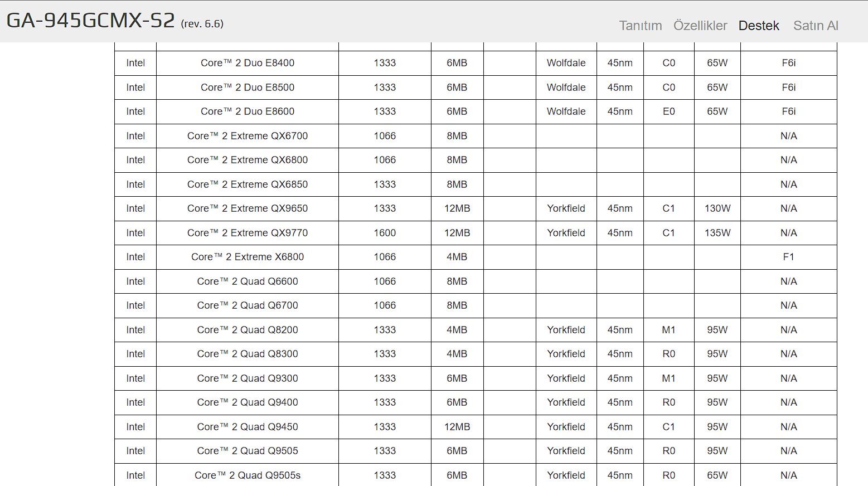Select R0 stepping in Quad Q8300 row
Viewport: 868px width, 486px height.
(669, 354)
